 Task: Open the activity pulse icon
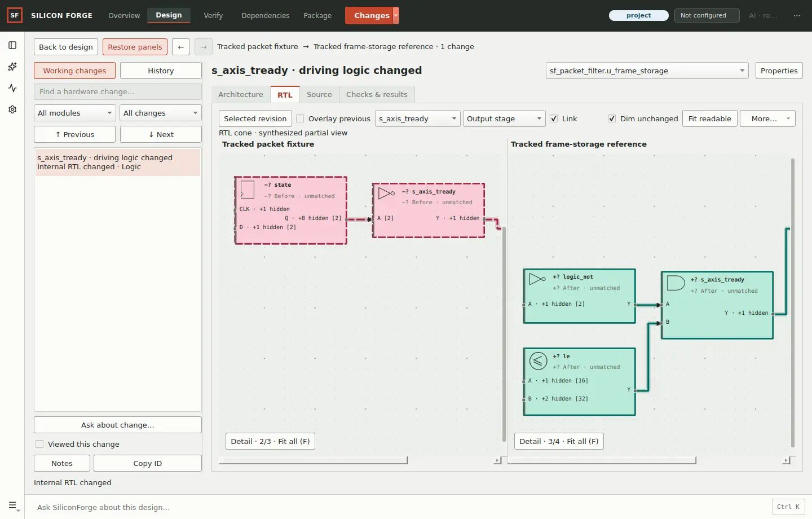click(12, 88)
